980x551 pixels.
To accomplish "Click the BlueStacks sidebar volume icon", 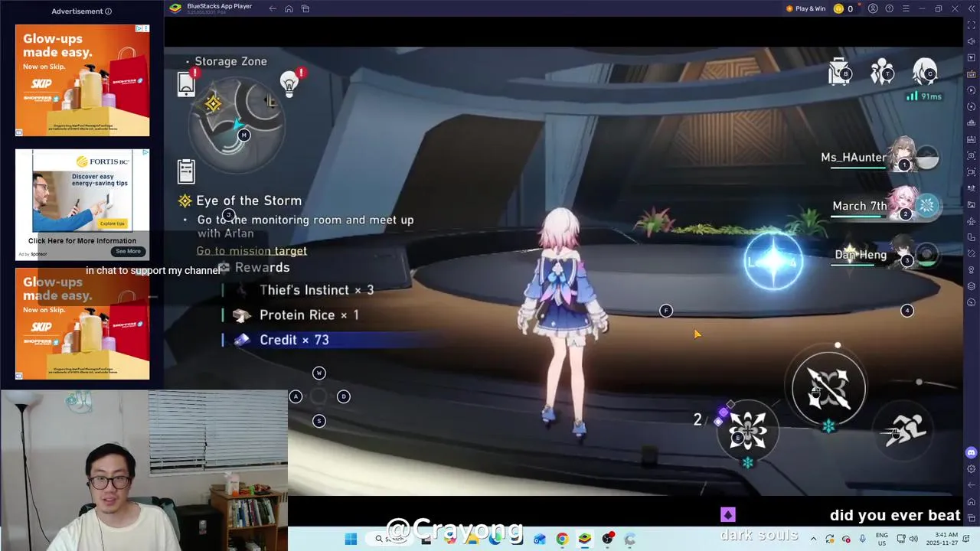I will 972,41.
